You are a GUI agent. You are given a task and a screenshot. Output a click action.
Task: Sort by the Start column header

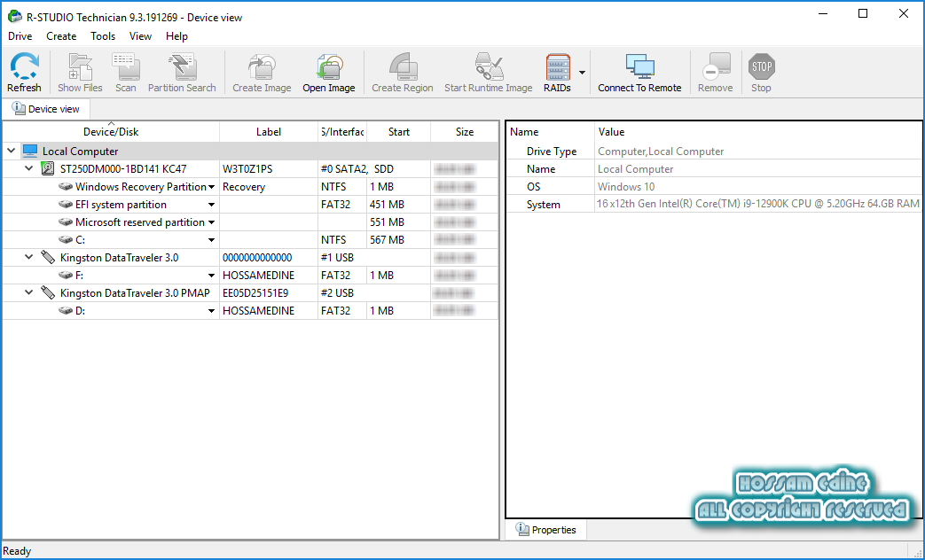pyautogui.click(x=399, y=132)
